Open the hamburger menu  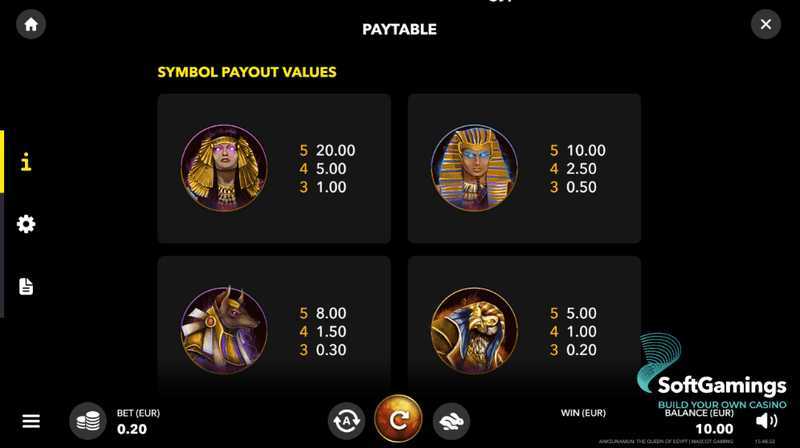31,421
